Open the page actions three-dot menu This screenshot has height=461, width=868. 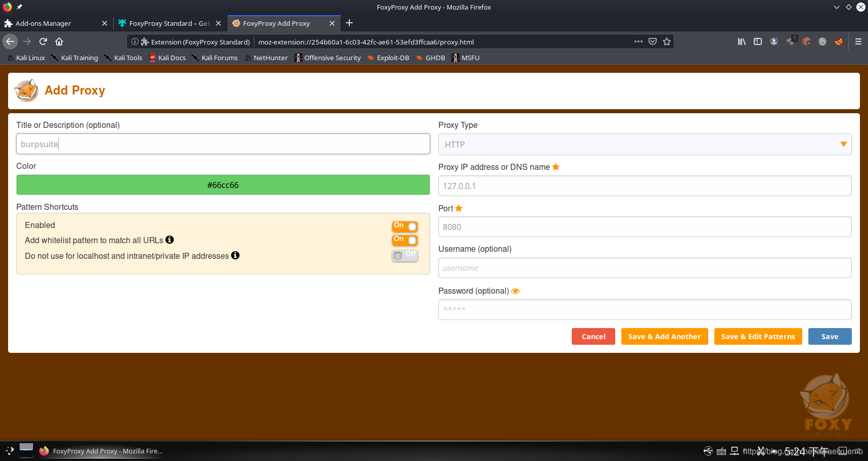638,41
